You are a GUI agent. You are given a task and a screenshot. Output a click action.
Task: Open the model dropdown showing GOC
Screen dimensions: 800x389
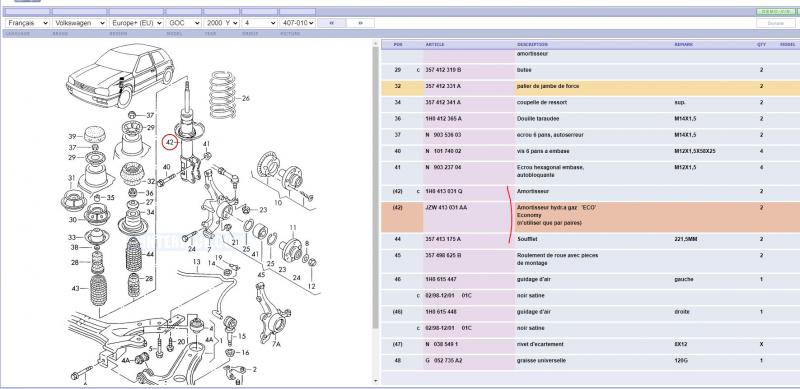[183, 23]
